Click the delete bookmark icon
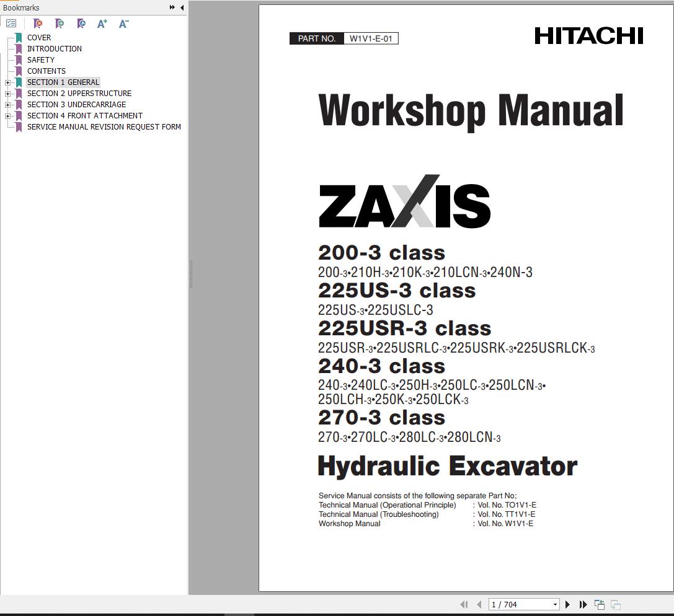Image resolution: width=674 pixels, height=616 pixels. coord(38,24)
